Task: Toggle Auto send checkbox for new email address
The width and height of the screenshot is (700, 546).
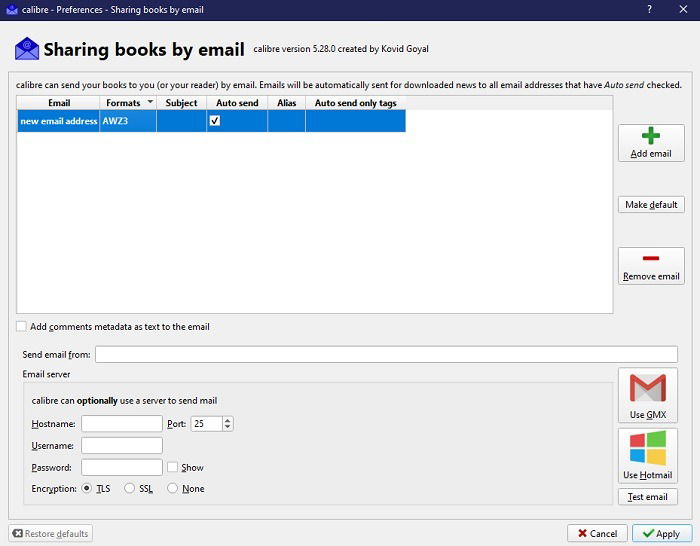Action: click(215, 121)
